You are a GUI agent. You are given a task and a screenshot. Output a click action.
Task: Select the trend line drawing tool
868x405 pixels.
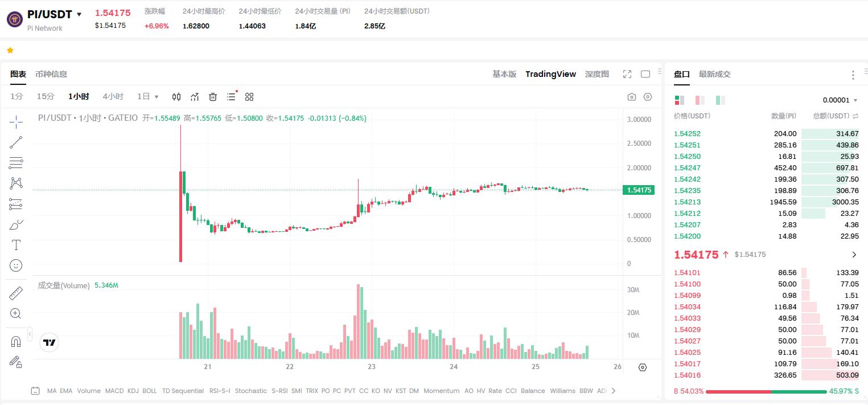[16, 142]
